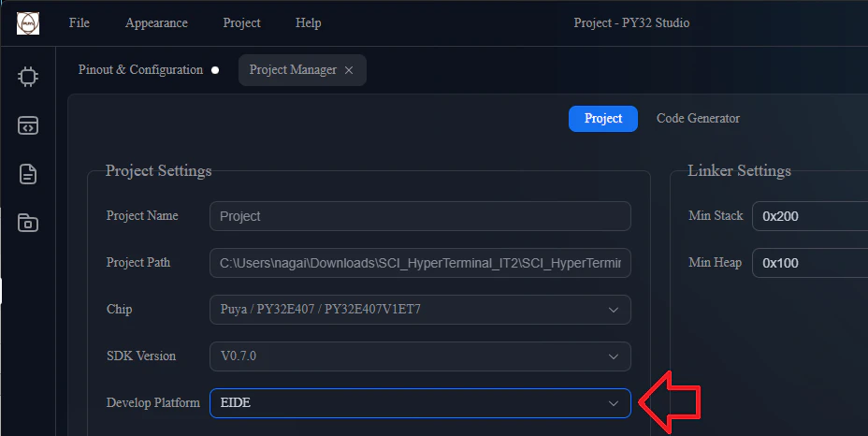This screenshot has height=436, width=868.
Task: Open the Develop Platform EIDE dropdown
Action: 420,402
